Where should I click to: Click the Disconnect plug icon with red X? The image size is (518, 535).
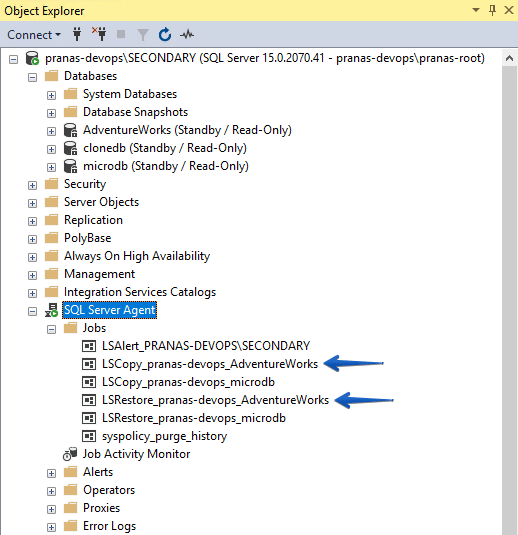pyautogui.click(x=99, y=34)
